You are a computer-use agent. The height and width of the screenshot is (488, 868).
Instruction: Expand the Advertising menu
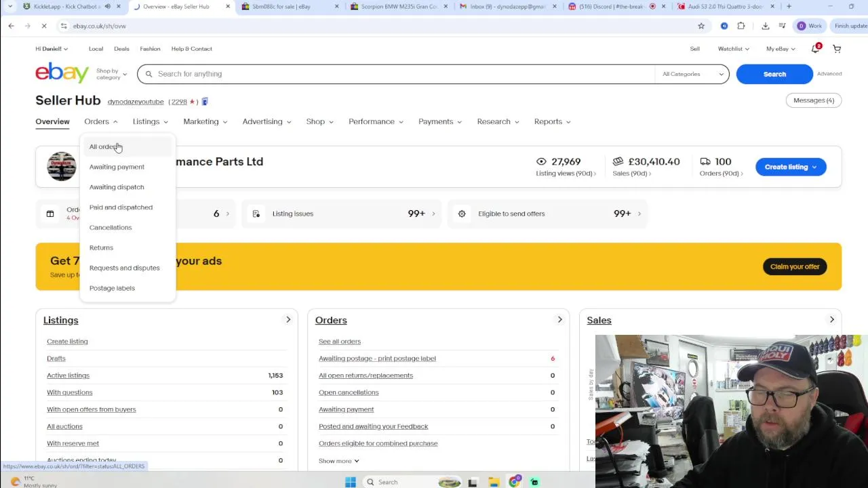coord(267,121)
